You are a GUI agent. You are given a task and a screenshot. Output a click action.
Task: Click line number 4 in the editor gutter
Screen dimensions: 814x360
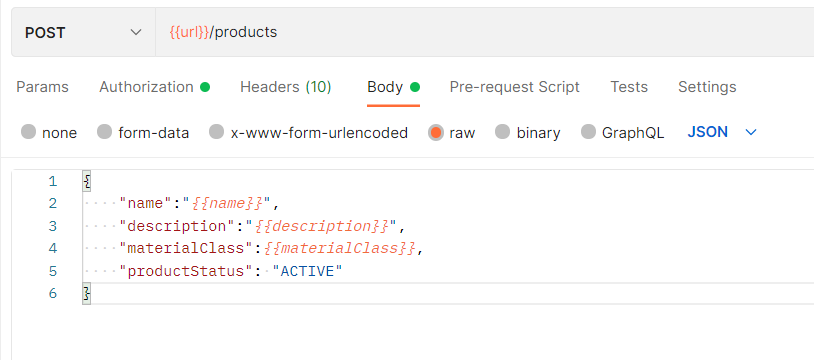pyautogui.click(x=52, y=248)
